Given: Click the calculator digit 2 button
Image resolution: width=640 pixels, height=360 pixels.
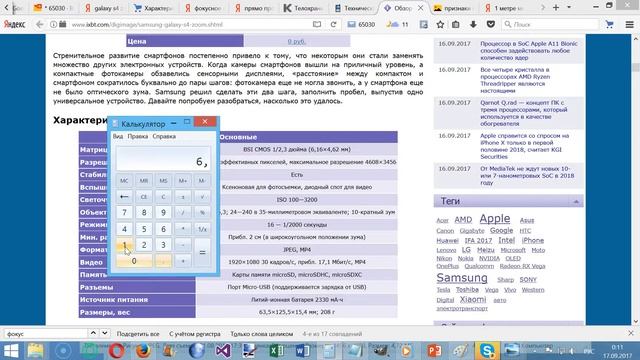Looking at the screenshot, I should (144, 245).
